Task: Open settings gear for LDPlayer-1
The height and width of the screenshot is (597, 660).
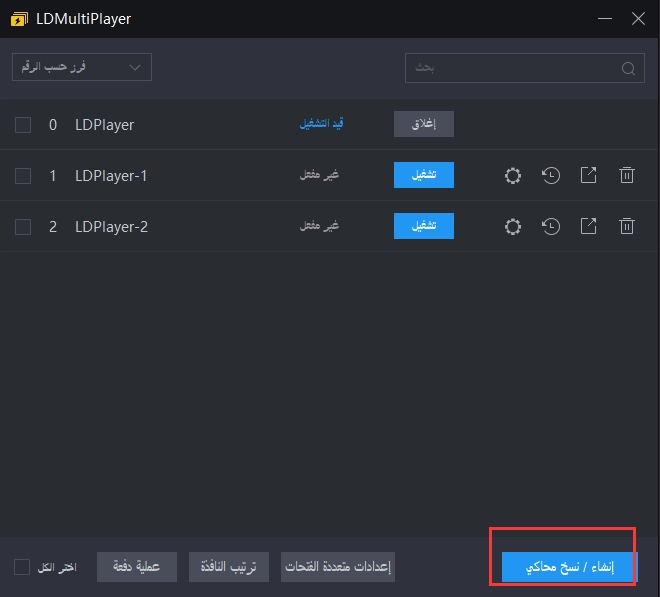Action: pyautogui.click(x=513, y=176)
